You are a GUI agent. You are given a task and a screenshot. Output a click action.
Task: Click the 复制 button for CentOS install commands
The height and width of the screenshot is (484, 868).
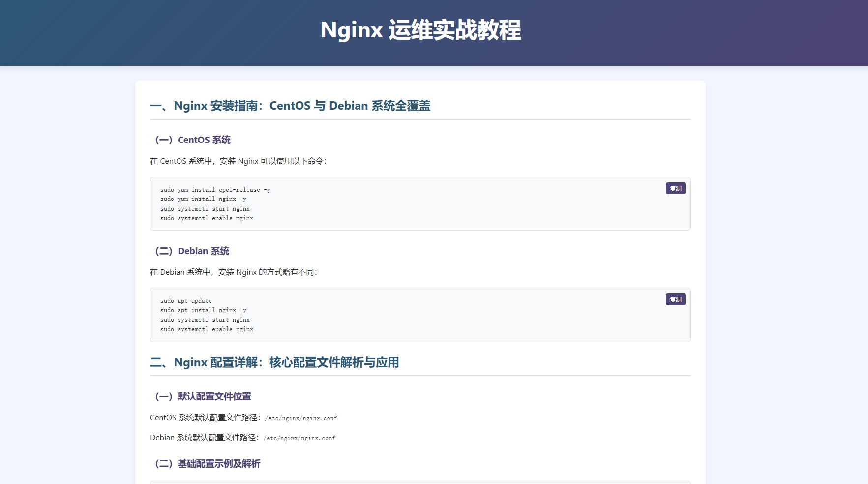click(676, 188)
